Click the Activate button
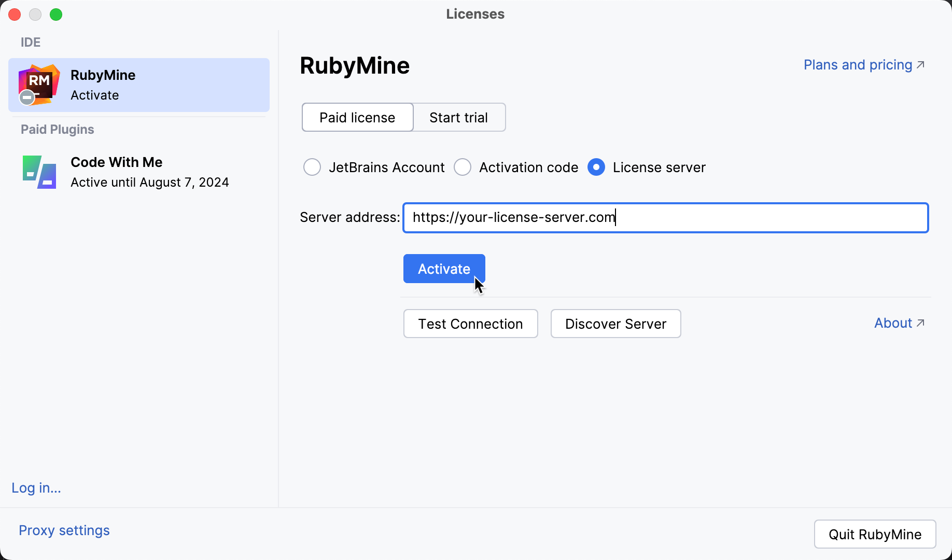The height and width of the screenshot is (560, 952). click(x=444, y=269)
